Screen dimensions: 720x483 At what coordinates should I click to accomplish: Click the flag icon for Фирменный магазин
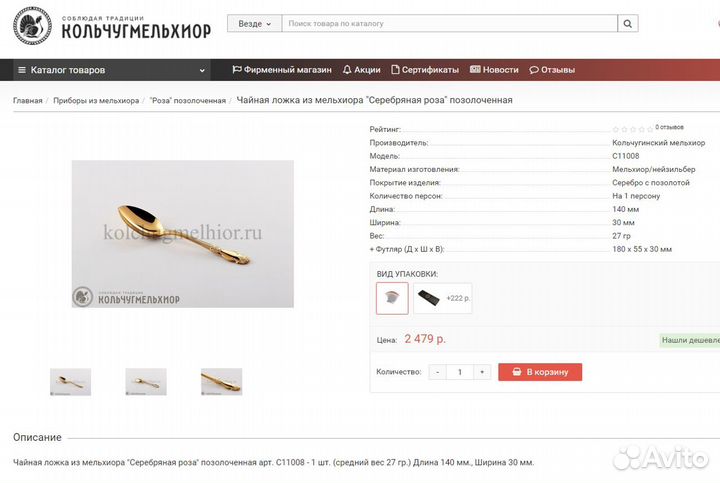coord(236,70)
